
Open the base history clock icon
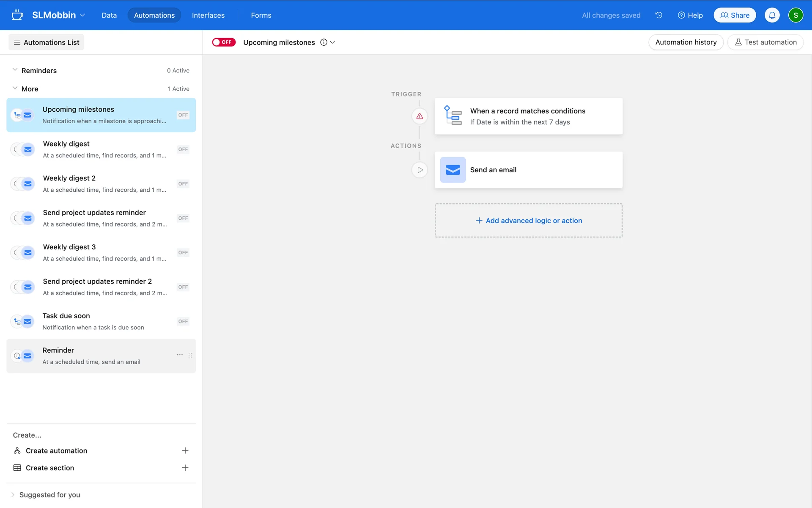click(658, 15)
